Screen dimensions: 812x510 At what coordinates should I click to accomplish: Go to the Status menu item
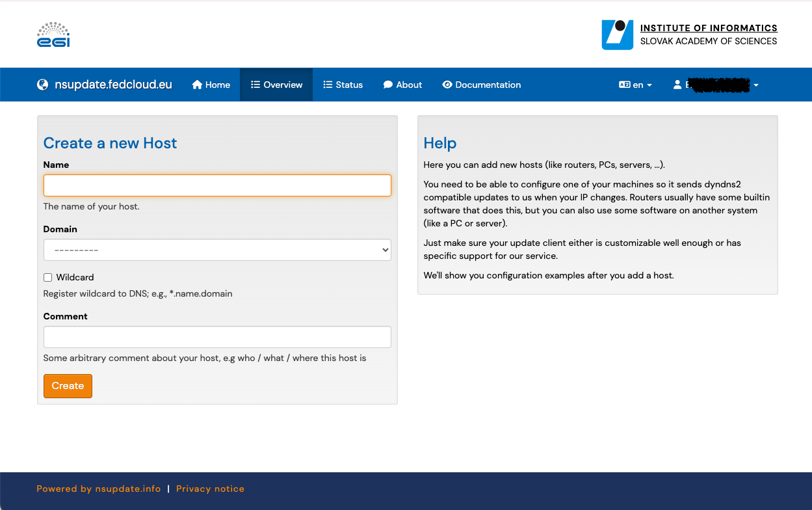click(343, 85)
